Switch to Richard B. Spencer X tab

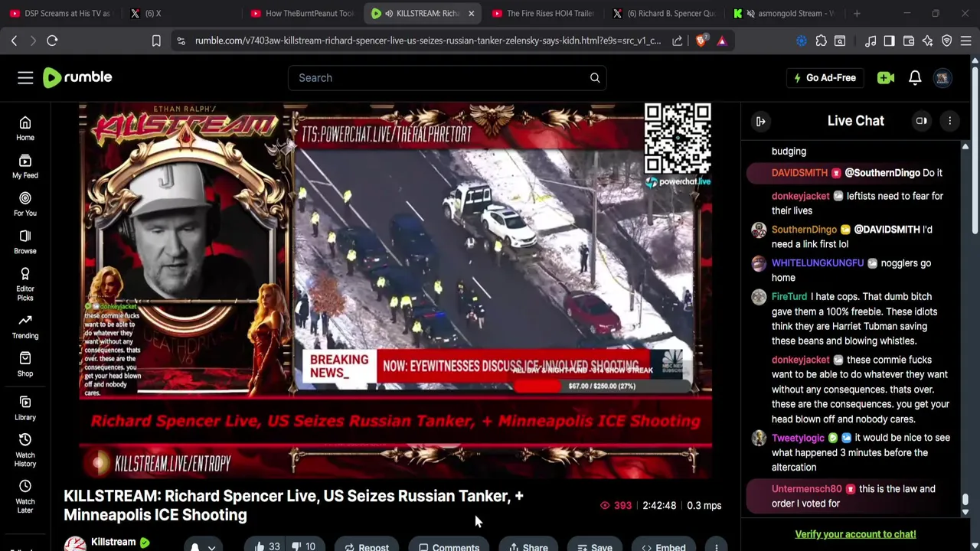(x=663, y=13)
